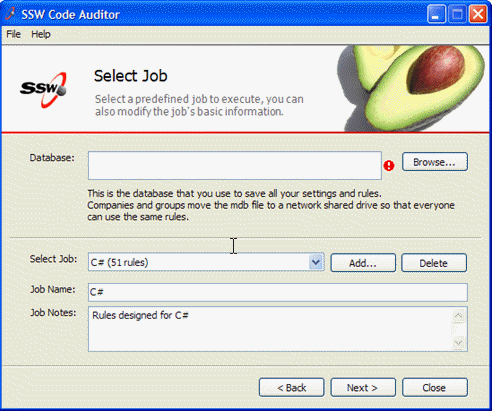Click the avocado banner image
Viewport: 492px width, 411px height.
413,88
